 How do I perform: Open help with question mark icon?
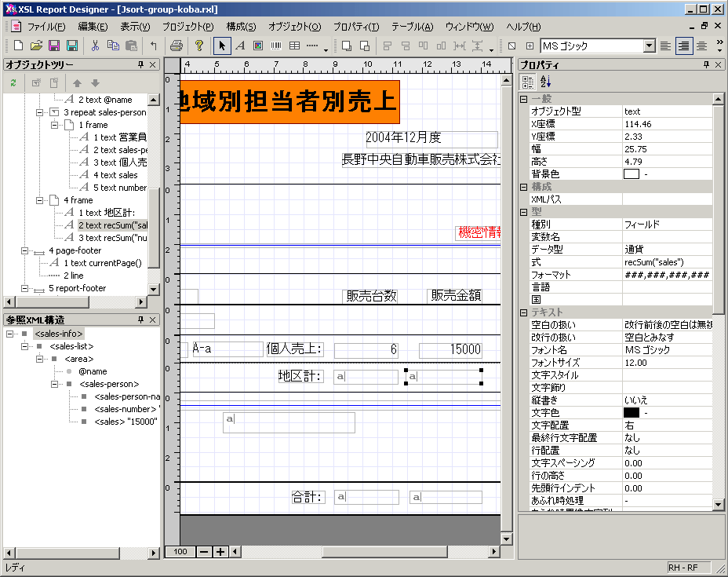[x=199, y=46]
